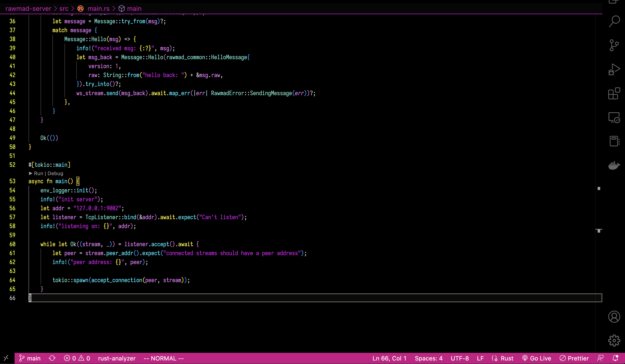Open the Source Control view
The width and height of the screenshot is (625, 364).
coord(614,45)
